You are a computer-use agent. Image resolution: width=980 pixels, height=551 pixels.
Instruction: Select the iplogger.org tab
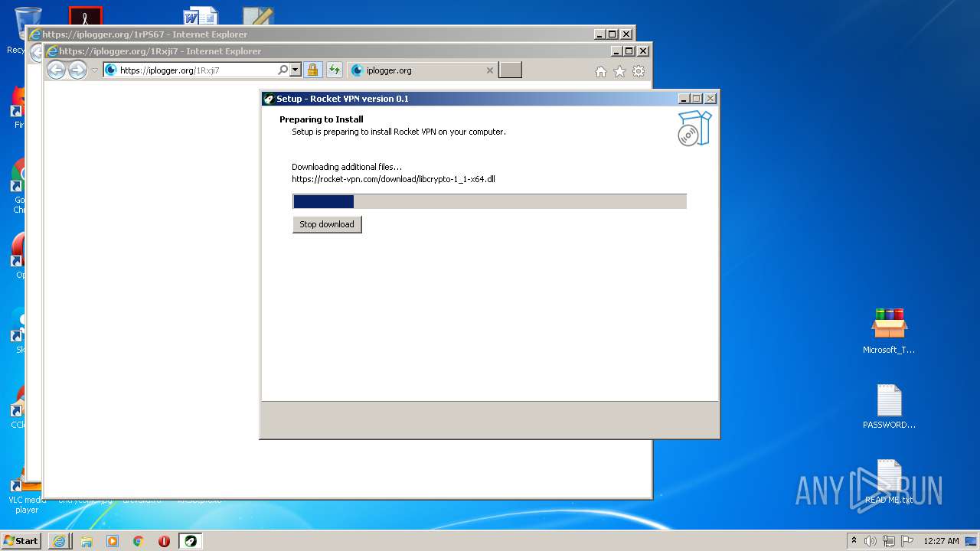tap(421, 70)
